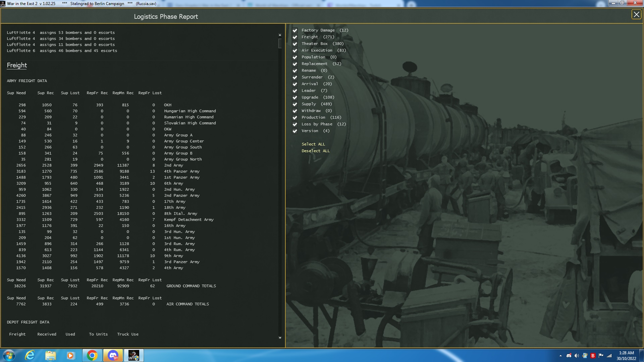Show hidden system tray icons arrow
Screen dimensions: 644x362
(x=560, y=356)
